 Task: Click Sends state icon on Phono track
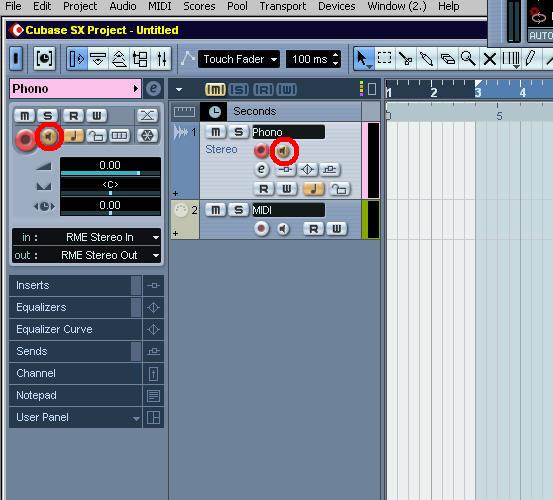tap(329, 170)
